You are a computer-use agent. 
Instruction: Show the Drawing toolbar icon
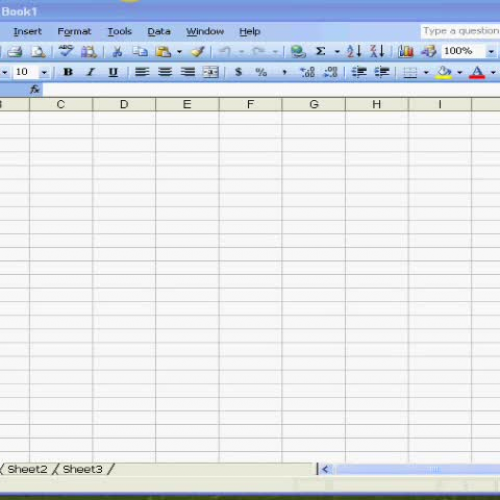pos(429,51)
